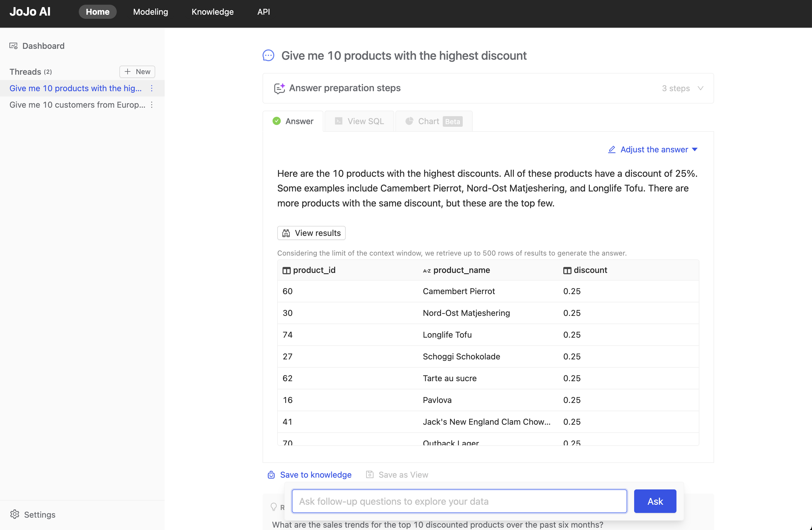Create a new thread with the New button

pyautogui.click(x=137, y=71)
